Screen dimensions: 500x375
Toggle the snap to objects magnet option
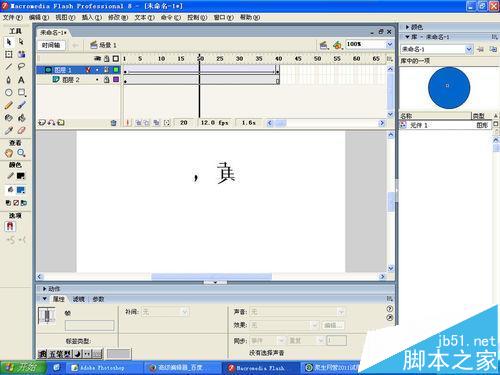pyautogui.click(x=10, y=227)
